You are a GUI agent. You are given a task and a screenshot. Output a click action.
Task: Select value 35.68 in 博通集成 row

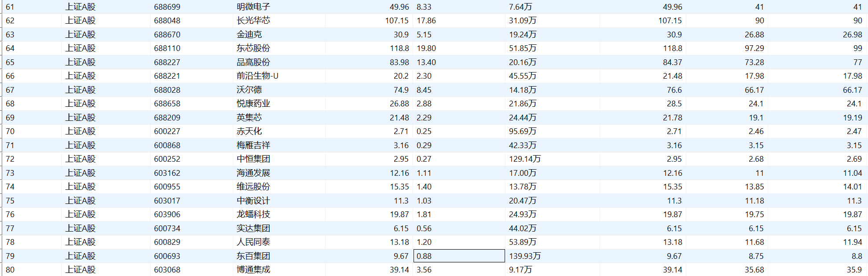click(754, 270)
